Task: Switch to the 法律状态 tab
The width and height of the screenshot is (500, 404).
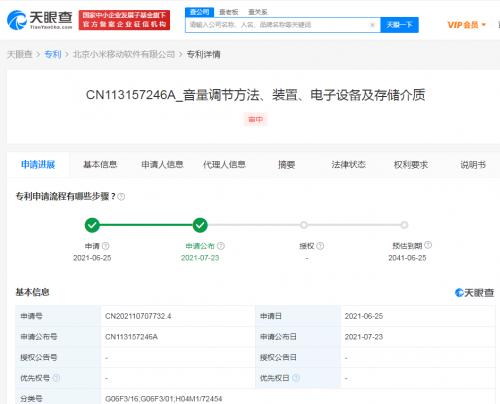Action: click(349, 164)
